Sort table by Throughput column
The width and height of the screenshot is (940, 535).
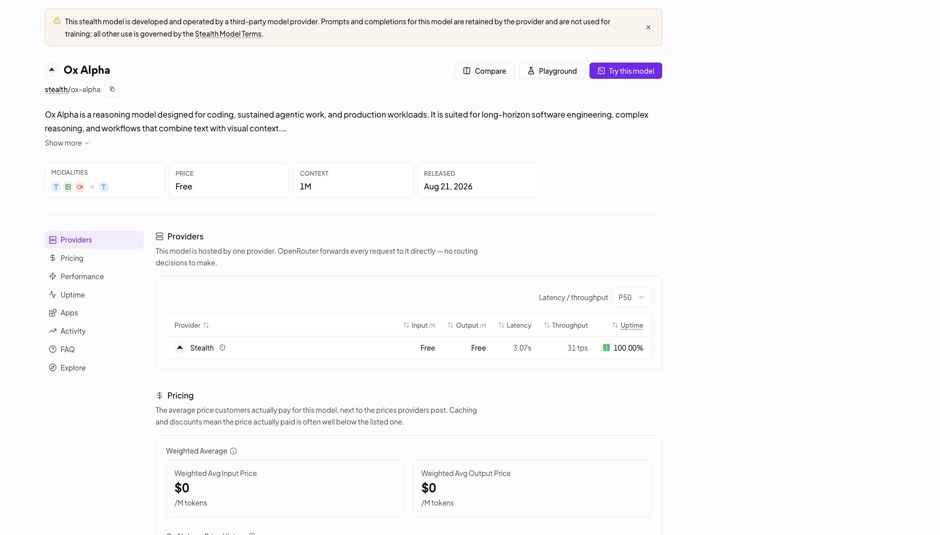tap(565, 325)
